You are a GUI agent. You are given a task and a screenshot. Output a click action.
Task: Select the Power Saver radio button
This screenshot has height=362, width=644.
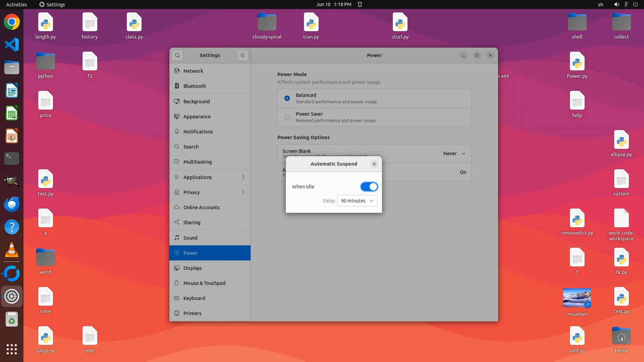pyautogui.click(x=287, y=117)
